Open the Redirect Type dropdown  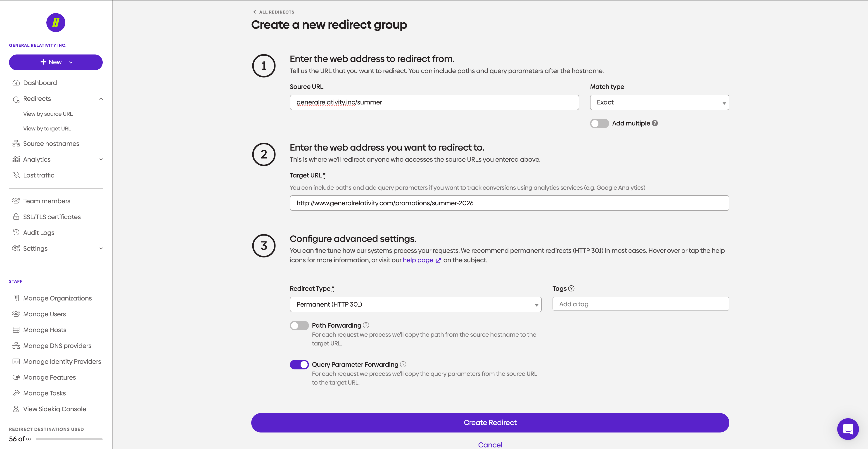(x=415, y=304)
